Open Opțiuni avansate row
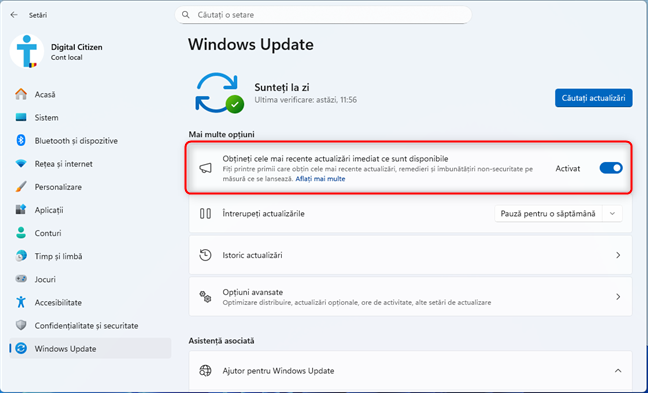 point(410,296)
